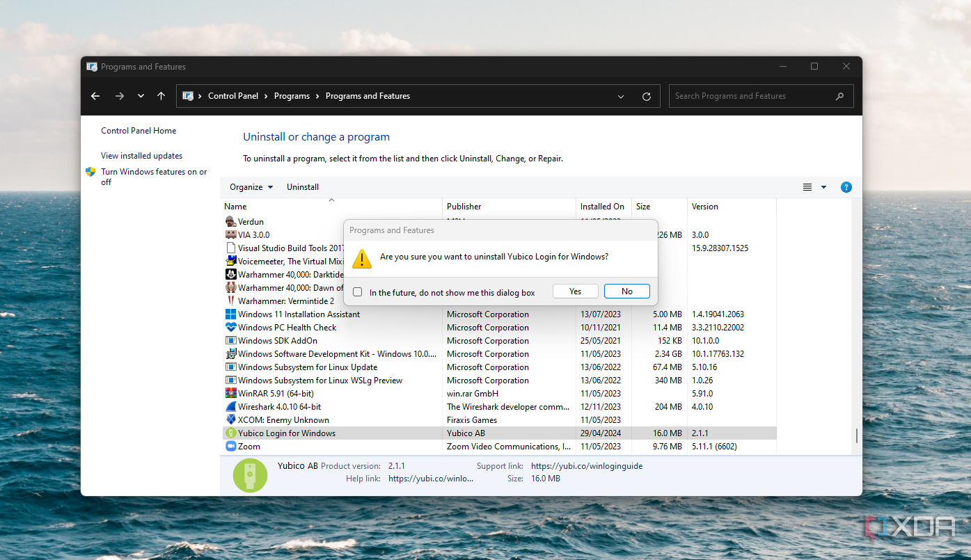Expand the address bar history dropdown
971x560 pixels.
pos(622,97)
